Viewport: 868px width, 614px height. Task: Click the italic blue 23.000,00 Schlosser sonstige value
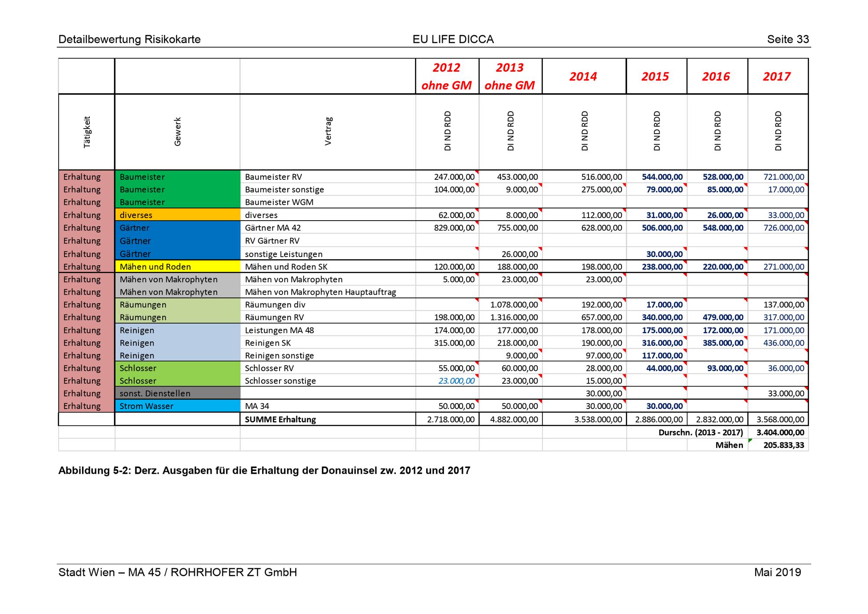tap(456, 381)
